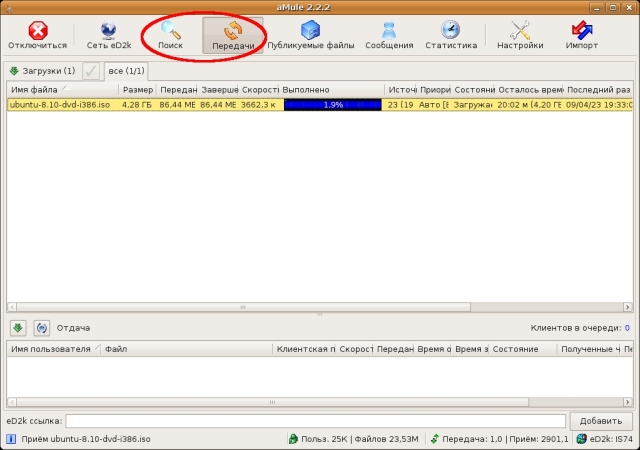Open the Поиск search page
The width and height of the screenshot is (640, 450).
[x=170, y=34]
